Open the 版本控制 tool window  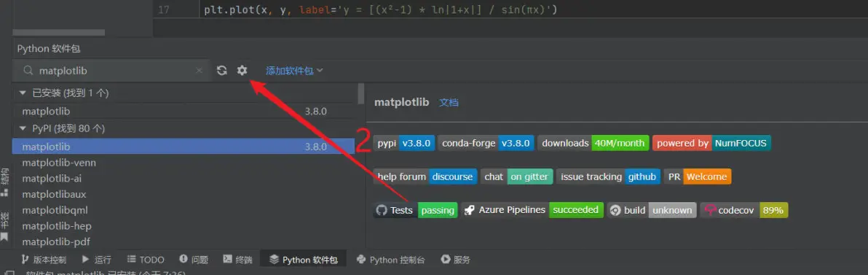(x=44, y=260)
